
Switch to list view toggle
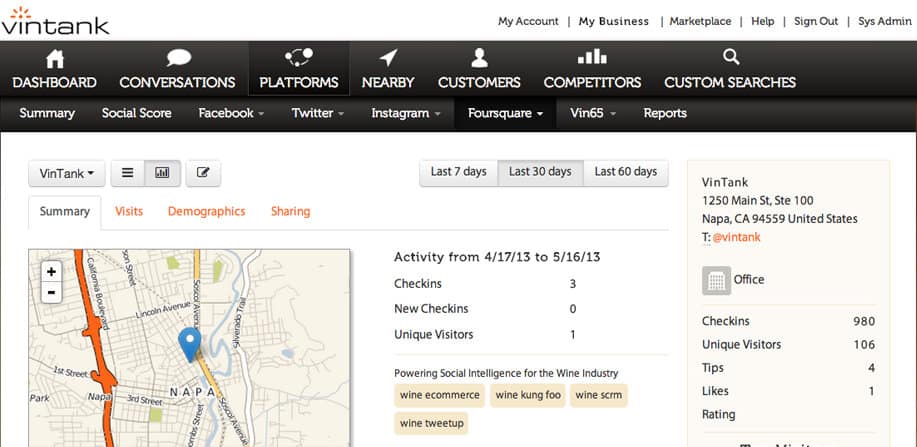click(x=127, y=173)
